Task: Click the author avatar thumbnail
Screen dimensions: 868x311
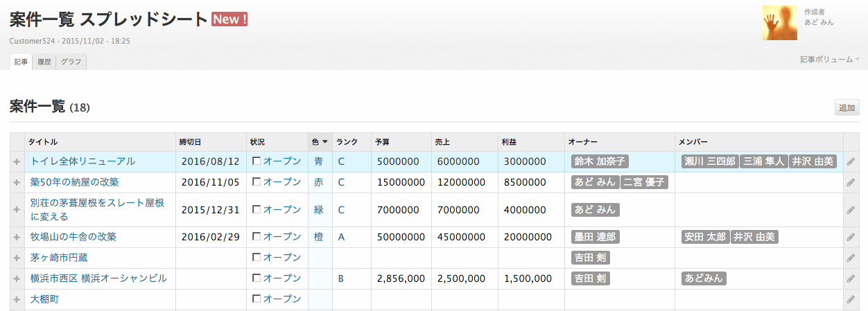Action: pos(779,23)
